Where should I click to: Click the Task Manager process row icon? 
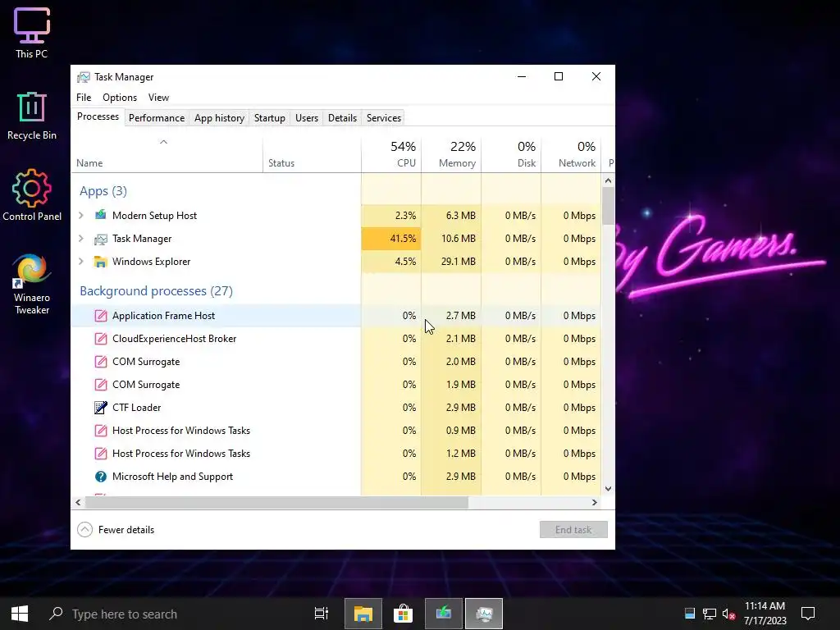(100, 239)
